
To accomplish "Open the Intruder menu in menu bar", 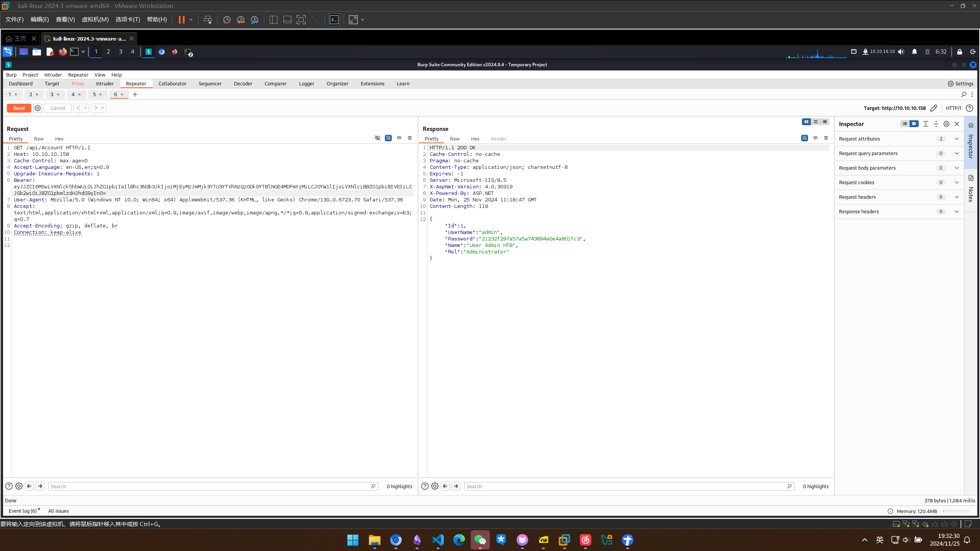I will [x=53, y=75].
